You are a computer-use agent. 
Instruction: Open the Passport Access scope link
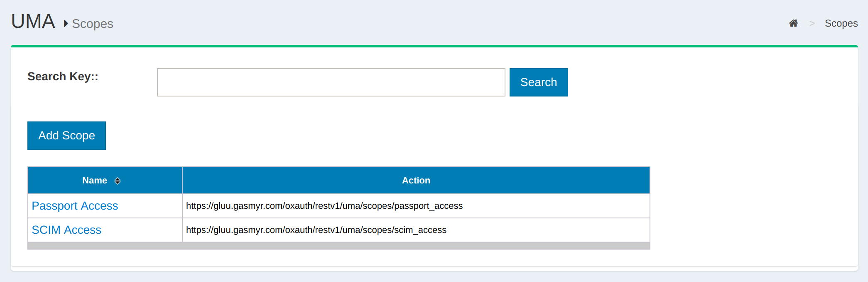click(x=75, y=206)
